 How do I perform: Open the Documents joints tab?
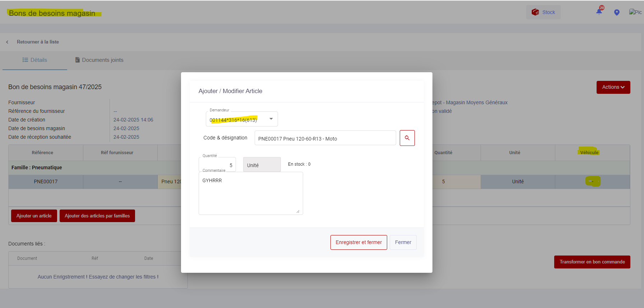click(99, 60)
